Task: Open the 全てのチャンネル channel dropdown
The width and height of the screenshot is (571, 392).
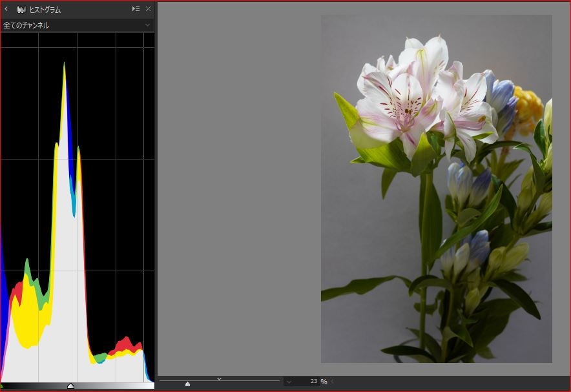Action: coord(77,25)
